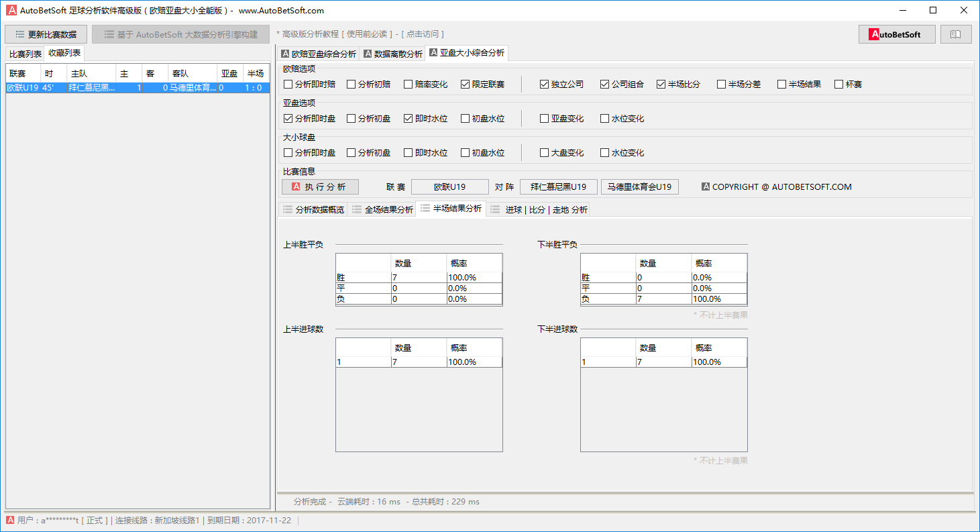Enable 分析即时赔 under 欧赔选项
Screen dimensions: 980x532
(309, 85)
